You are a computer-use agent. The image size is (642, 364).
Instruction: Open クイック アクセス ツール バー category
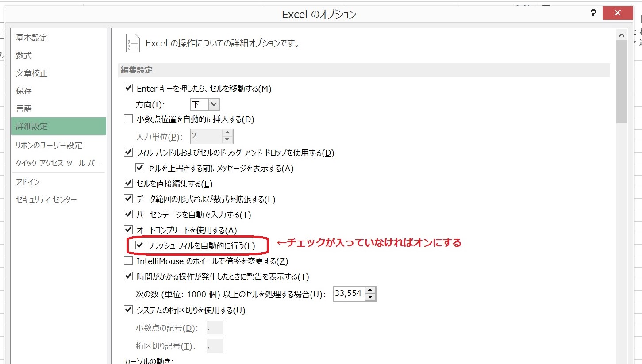[58, 163]
